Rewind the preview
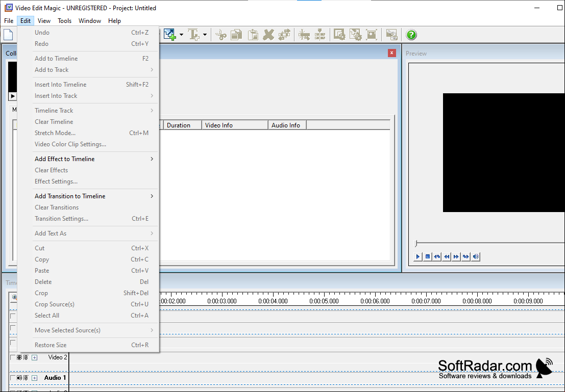The width and height of the screenshot is (565, 392). pyautogui.click(x=447, y=256)
